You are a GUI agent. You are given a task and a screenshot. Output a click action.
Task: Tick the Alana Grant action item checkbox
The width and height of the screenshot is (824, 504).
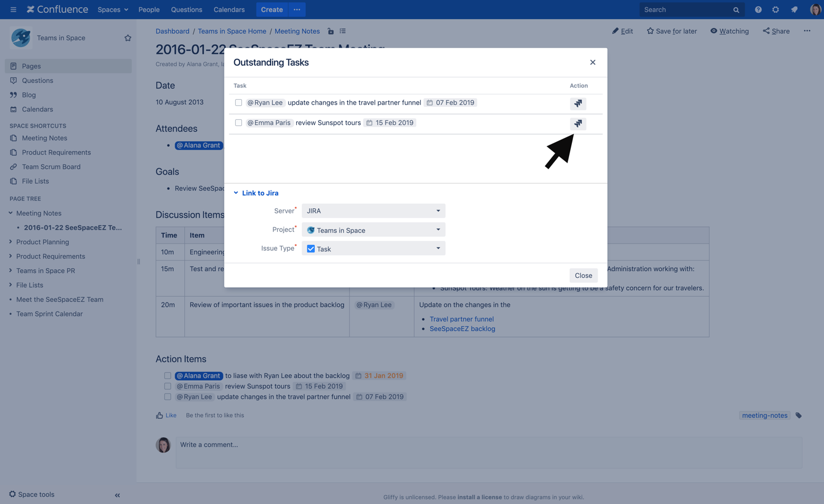click(167, 376)
